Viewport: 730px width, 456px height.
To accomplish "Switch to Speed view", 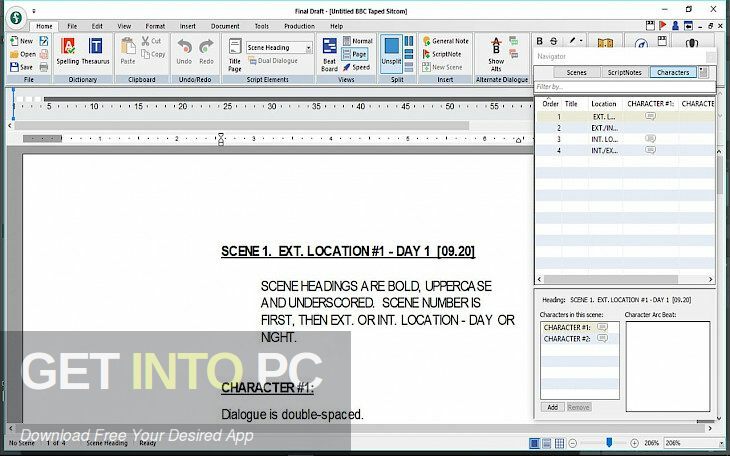I will point(357,67).
